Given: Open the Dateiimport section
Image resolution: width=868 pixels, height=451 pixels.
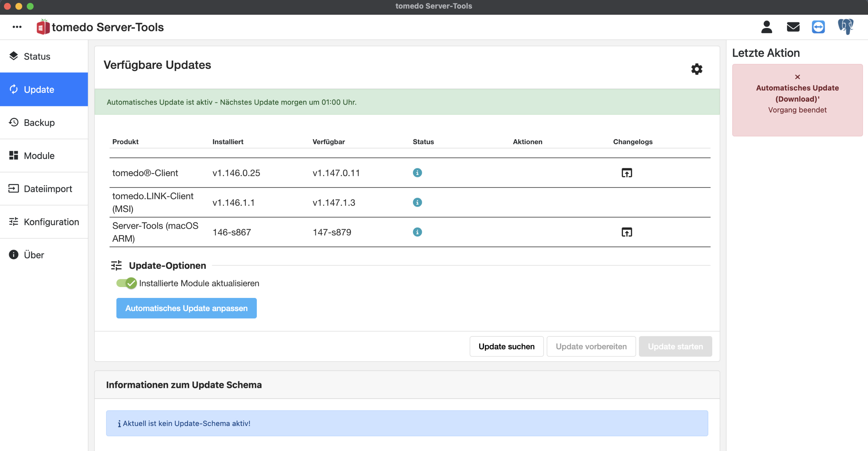Looking at the screenshot, I should tap(44, 189).
